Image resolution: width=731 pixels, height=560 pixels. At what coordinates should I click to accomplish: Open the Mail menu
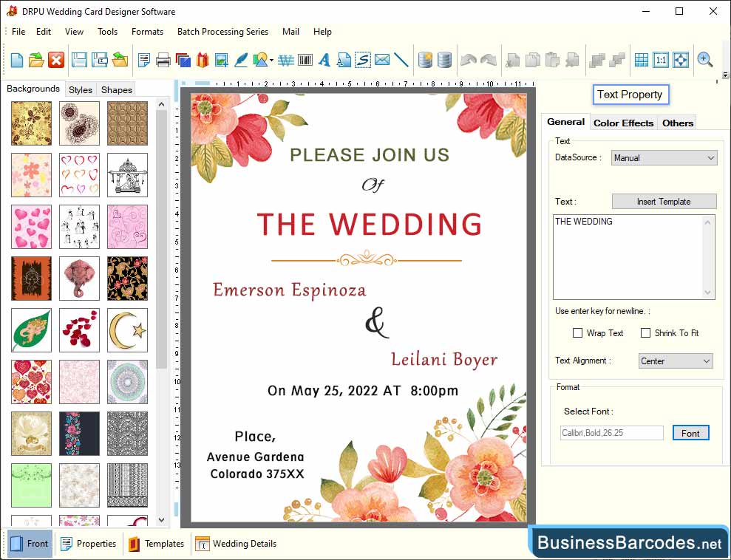point(290,32)
